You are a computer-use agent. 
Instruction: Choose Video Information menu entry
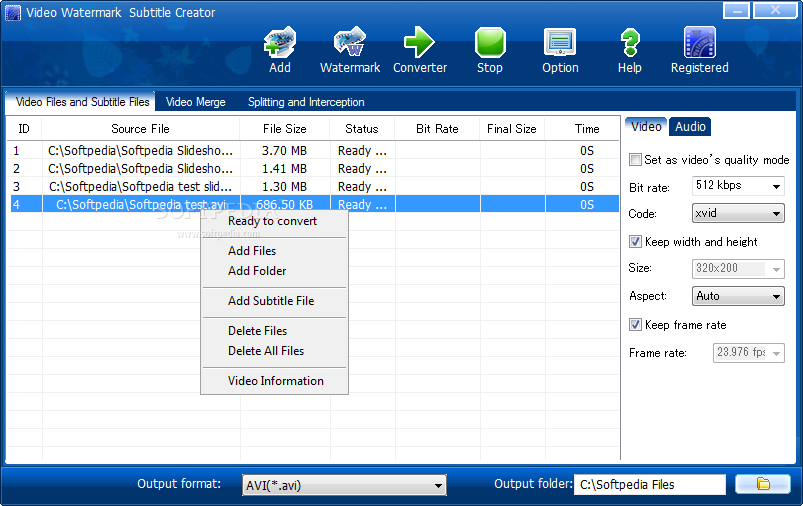click(x=274, y=381)
